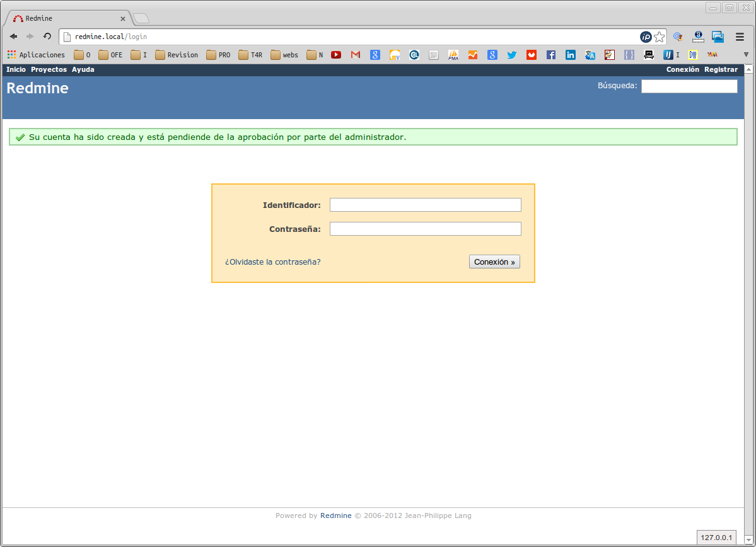
Task: Open the N bookmarks folder
Action: (315, 55)
